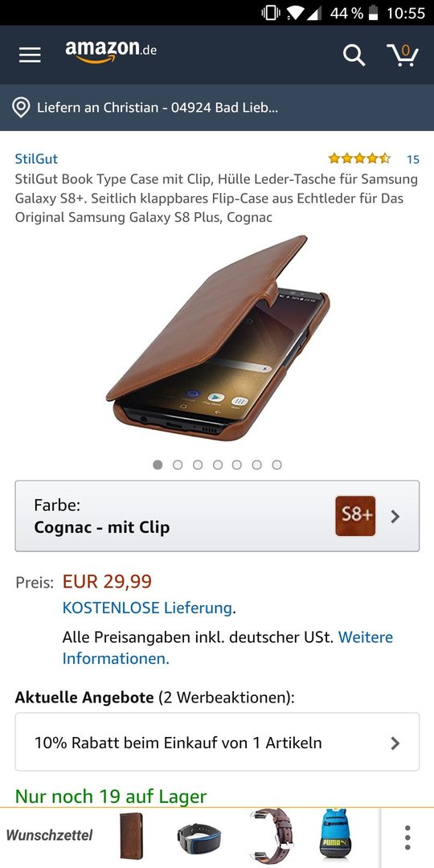Open the 15 reviews count link
The height and width of the screenshot is (868, 434).
pyautogui.click(x=413, y=159)
